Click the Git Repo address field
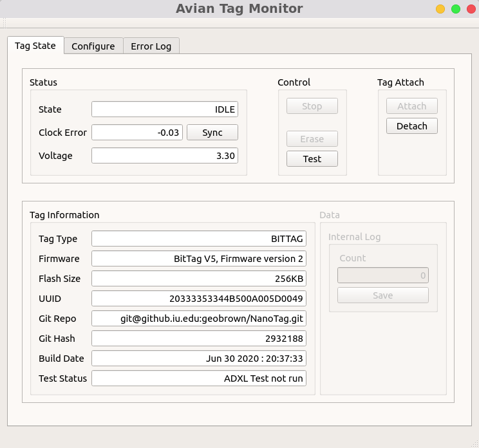Image resolution: width=479 pixels, height=448 pixels. 199,319
